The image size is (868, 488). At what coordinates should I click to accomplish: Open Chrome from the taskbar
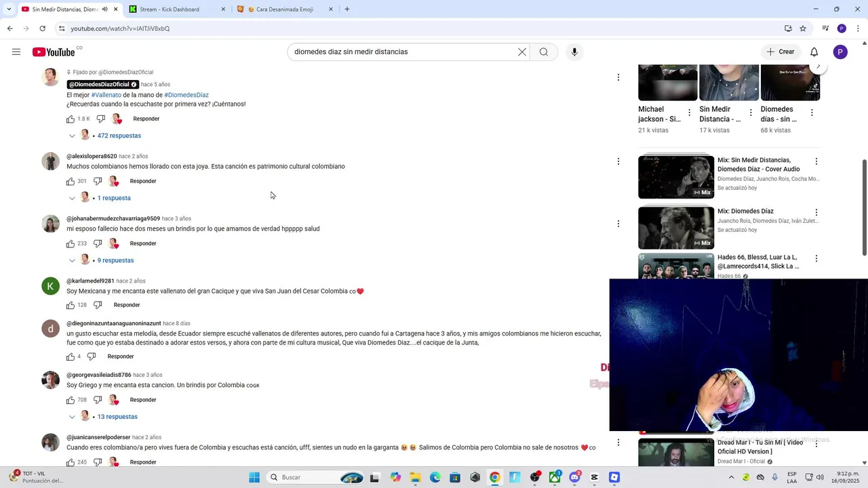(x=495, y=477)
